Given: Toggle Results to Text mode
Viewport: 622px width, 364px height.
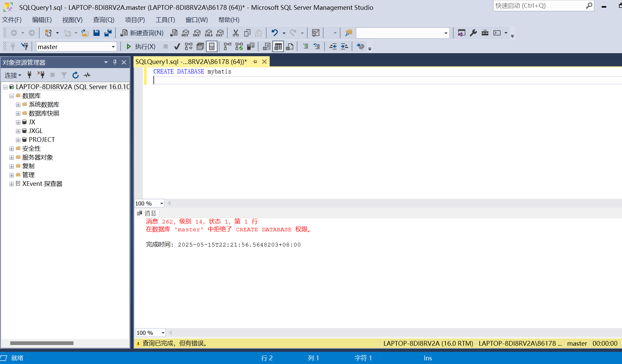Looking at the screenshot, I should coord(267,46).
